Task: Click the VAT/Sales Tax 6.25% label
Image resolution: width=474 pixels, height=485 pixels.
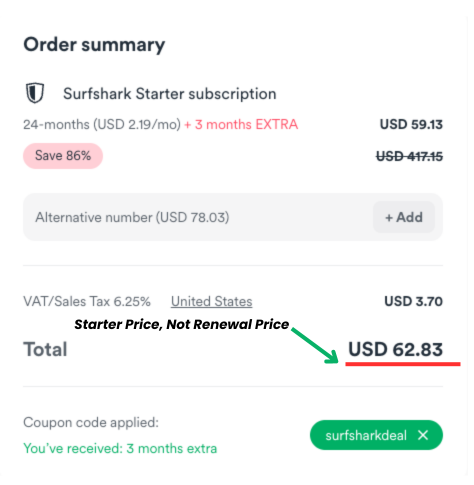Action: click(x=87, y=301)
